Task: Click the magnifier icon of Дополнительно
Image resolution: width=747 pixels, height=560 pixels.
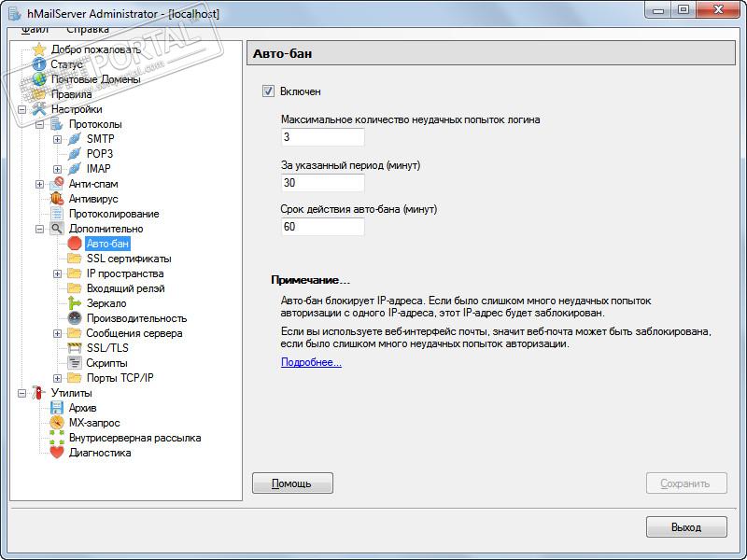Action: (57, 229)
